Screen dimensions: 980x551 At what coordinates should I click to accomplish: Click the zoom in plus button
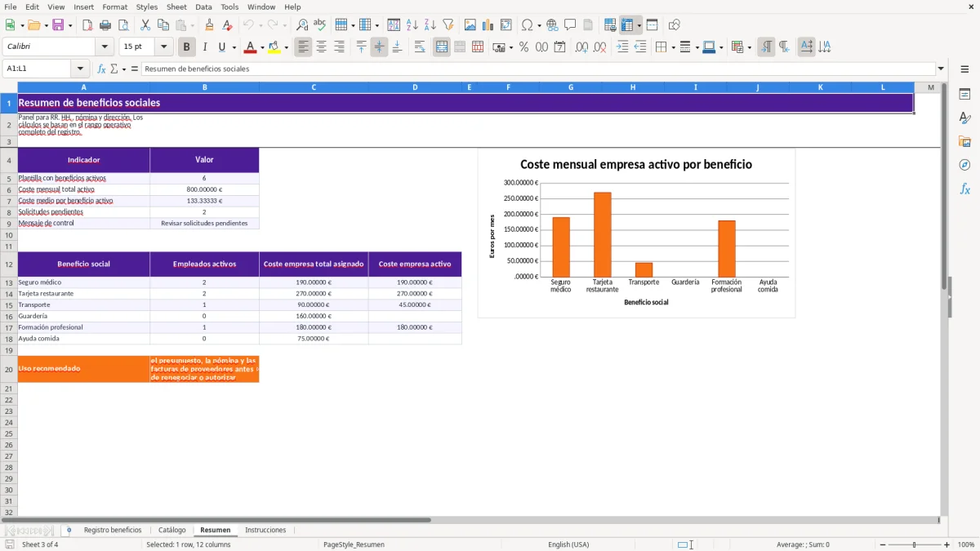(947, 544)
